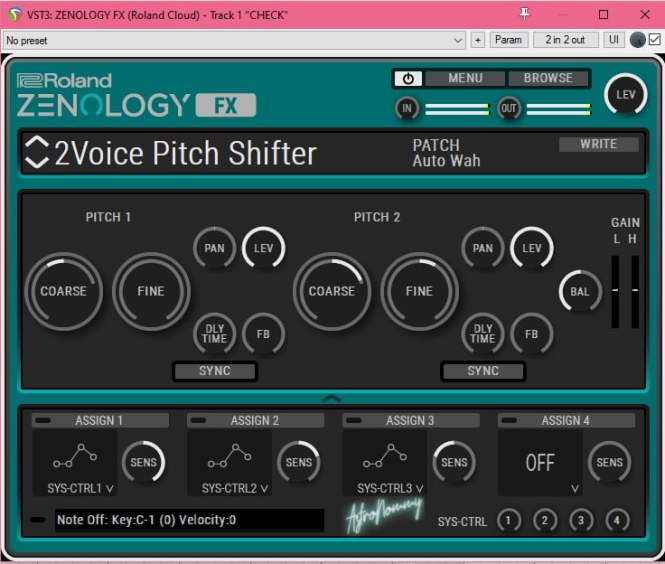Click the 2Voice Pitch Shifter effect name
665x564 pixels.
[186, 153]
